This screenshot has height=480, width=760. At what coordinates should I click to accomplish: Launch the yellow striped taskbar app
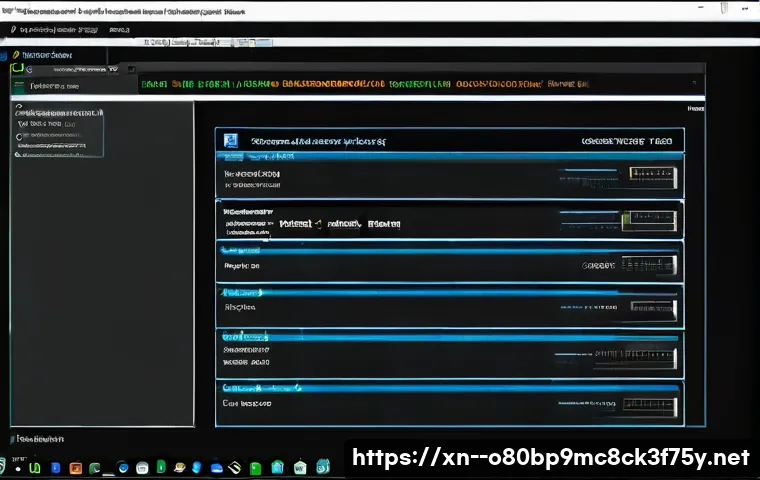234,467
